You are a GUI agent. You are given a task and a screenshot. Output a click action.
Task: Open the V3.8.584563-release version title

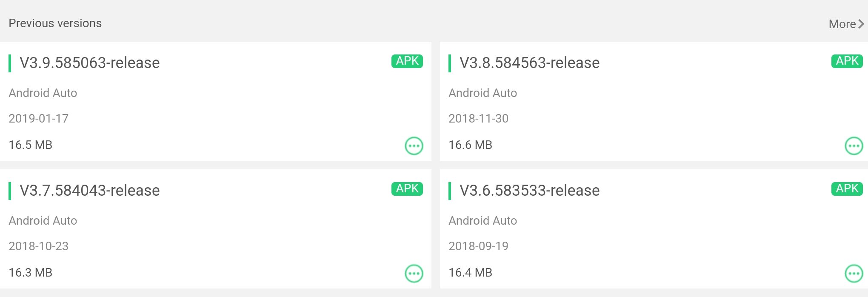pos(530,63)
